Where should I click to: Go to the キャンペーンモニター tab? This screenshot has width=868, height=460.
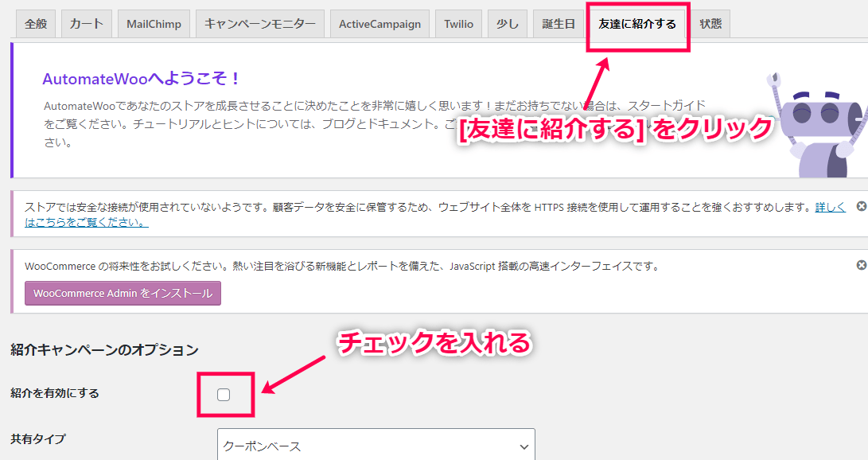pos(259,24)
